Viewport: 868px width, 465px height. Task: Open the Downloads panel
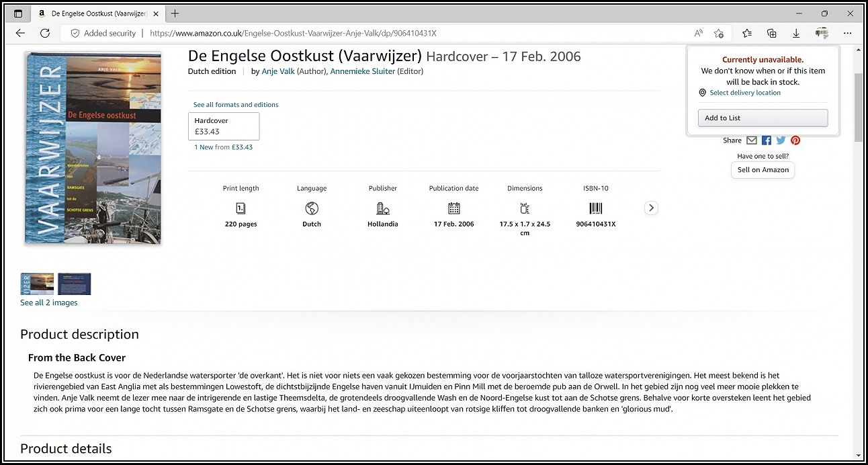tap(796, 33)
